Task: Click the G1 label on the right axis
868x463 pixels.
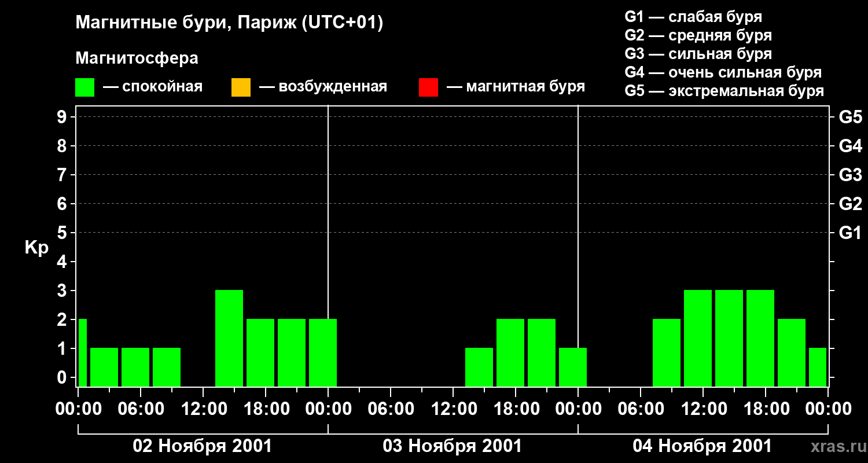Action: point(851,233)
